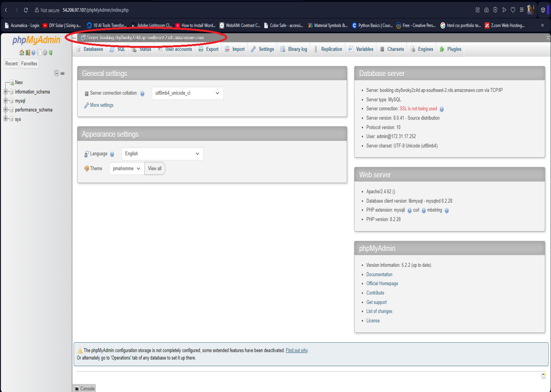This screenshot has height=392, width=551.
Task: Click the edit pencil icon in address bar
Action: [478, 10]
